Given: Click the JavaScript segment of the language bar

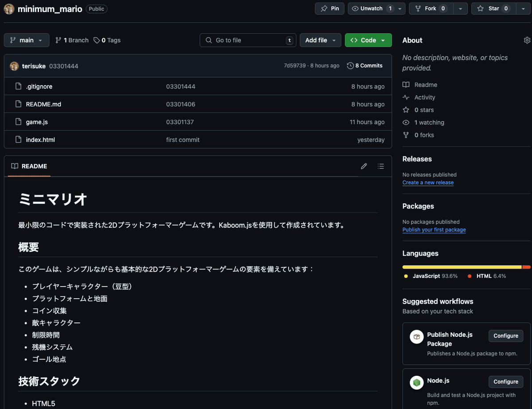Looking at the screenshot, I should tap(461, 267).
